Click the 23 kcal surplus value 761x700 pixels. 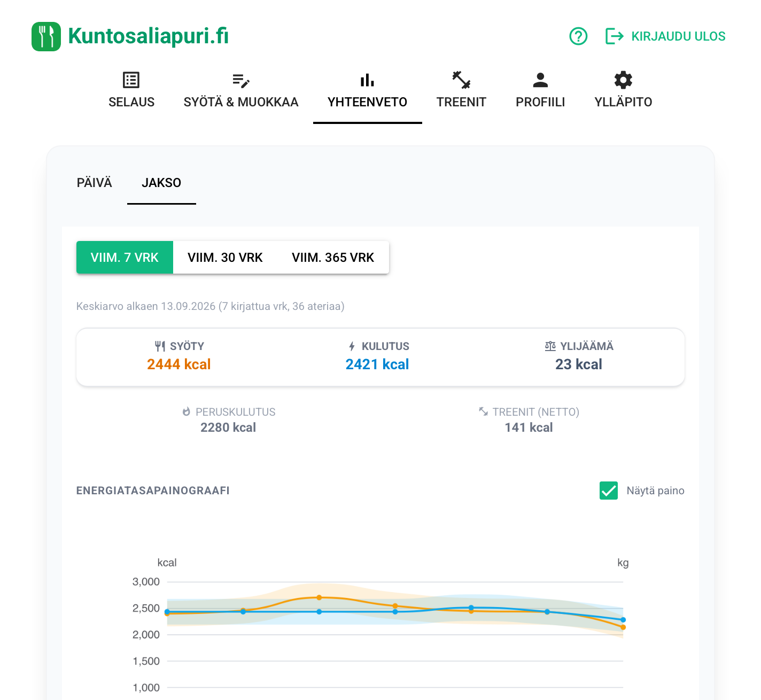(x=579, y=364)
